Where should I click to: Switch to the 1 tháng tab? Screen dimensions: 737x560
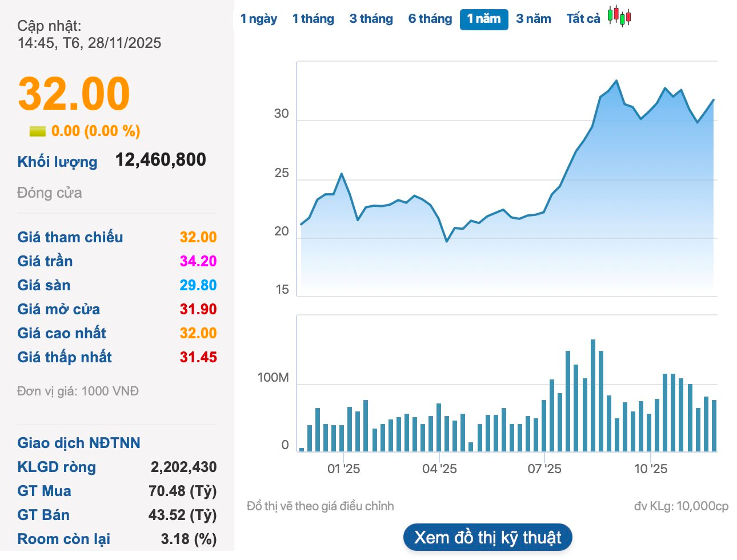point(313,18)
